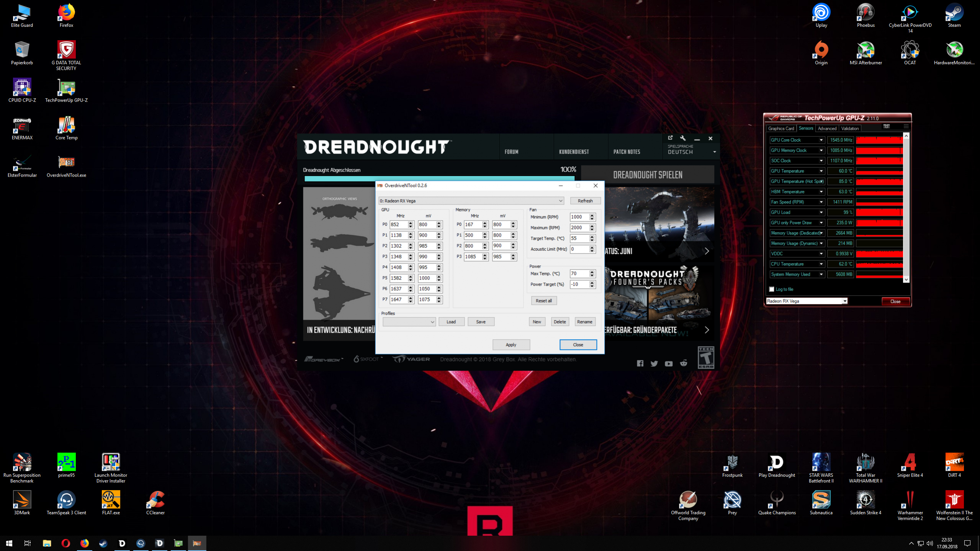980x551 pixels.
Task: Click Target Temp. (°C) input field
Action: pyautogui.click(x=579, y=238)
